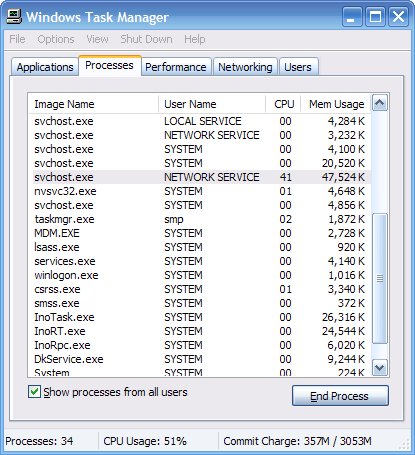Open the Options menu

coord(56,39)
